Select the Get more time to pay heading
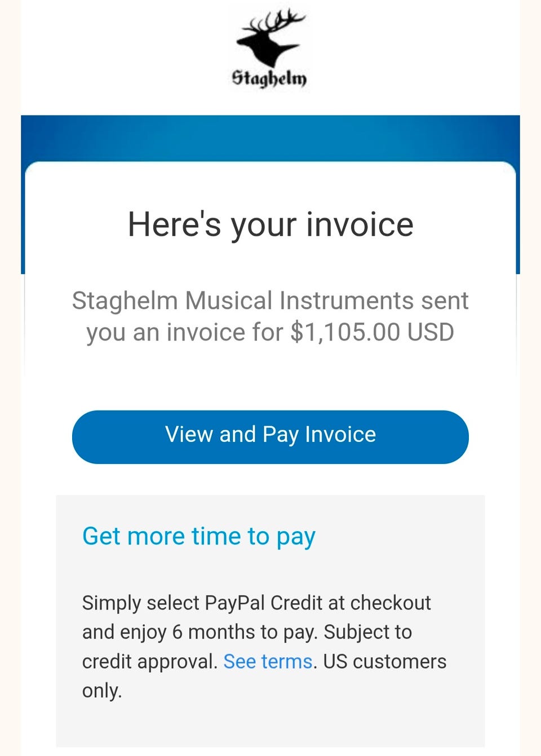This screenshot has width=541, height=756. pyautogui.click(x=199, y=537)
